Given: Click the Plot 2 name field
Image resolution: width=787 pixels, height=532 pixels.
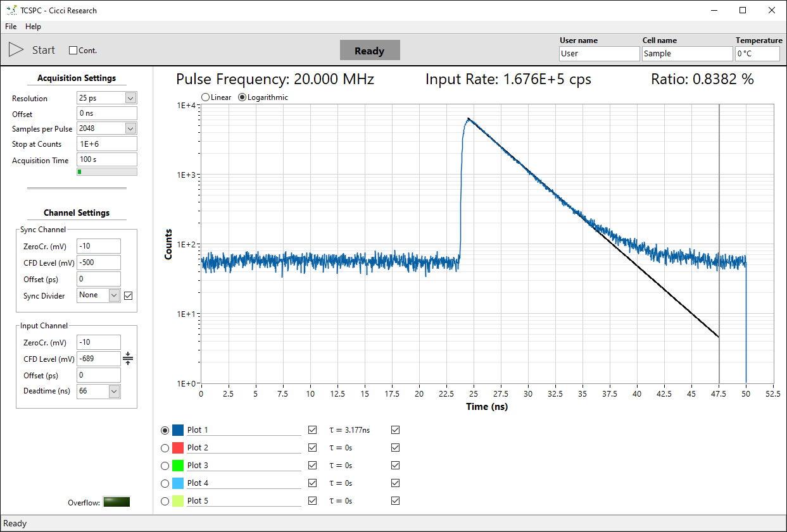Looking at the screenshot, I should click(x=244, y=448).
